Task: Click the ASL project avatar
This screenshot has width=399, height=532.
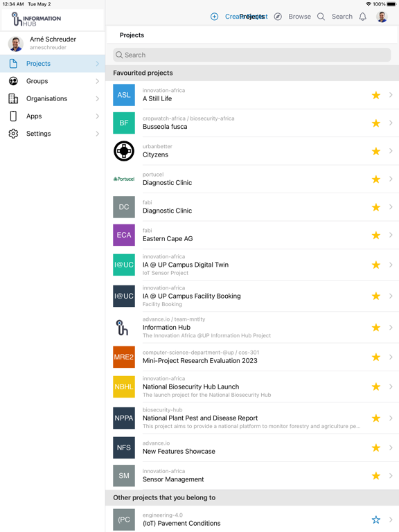Action: click(x=124, y=95)
